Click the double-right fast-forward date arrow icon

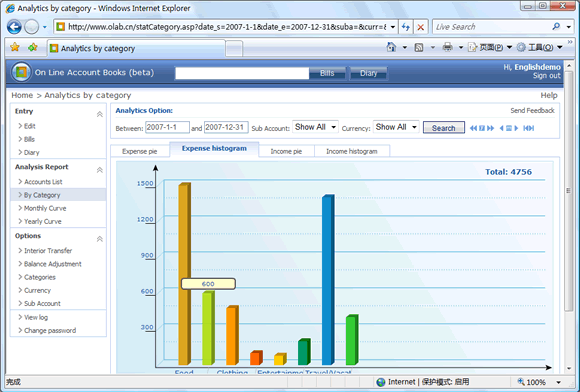(x=490, y=128)
